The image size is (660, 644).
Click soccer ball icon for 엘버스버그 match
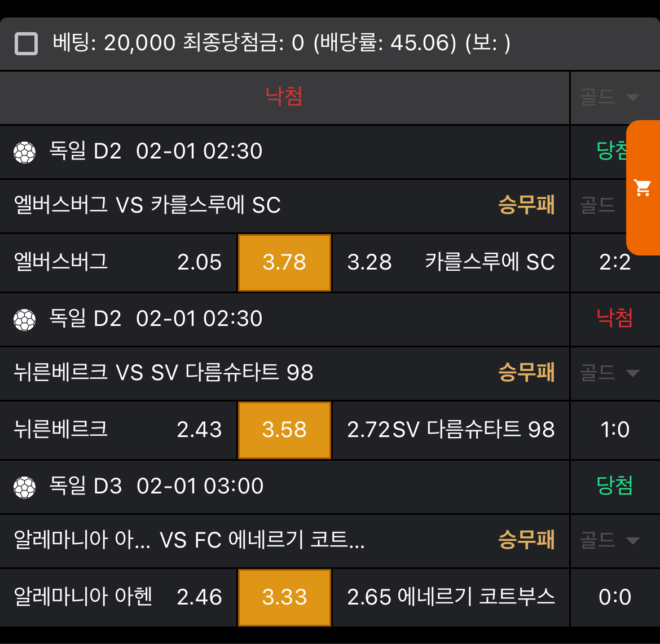click(24, 152)
